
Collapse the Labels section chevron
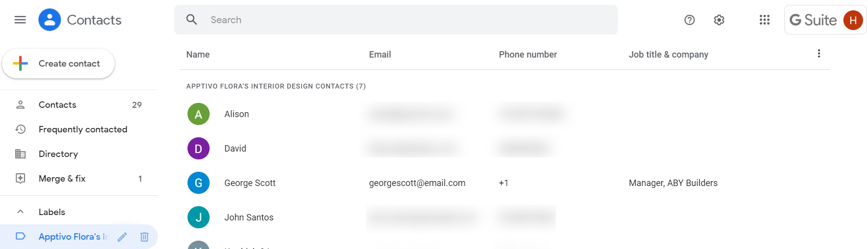tap(20, 212)
